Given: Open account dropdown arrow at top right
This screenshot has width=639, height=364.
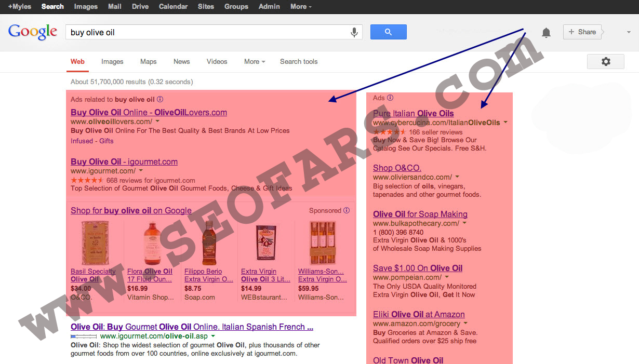Looking at the screenshot, I should 629,32.
